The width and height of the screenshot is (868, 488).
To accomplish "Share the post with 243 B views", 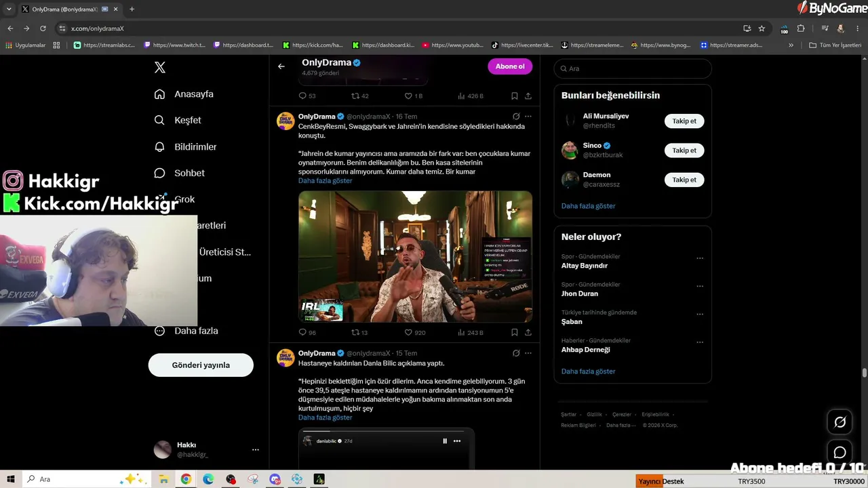I will (x=528, y=333).
